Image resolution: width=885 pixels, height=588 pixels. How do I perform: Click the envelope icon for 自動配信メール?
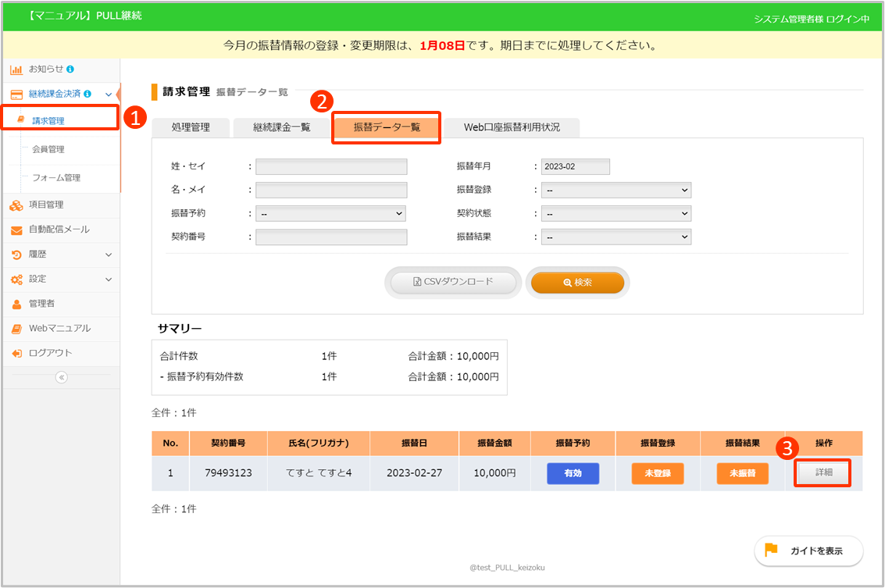point(16,230)
